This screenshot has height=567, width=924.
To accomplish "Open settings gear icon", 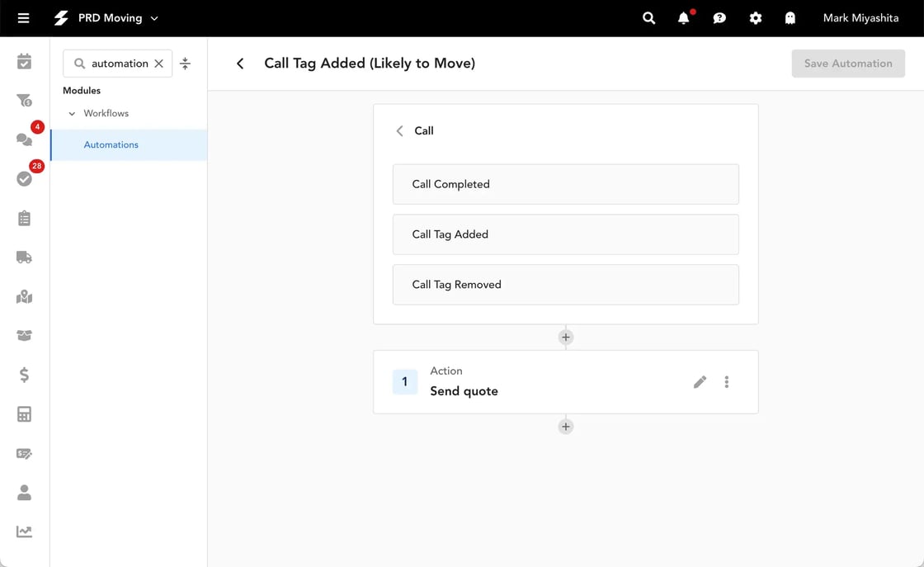I will tap(755, 18).
